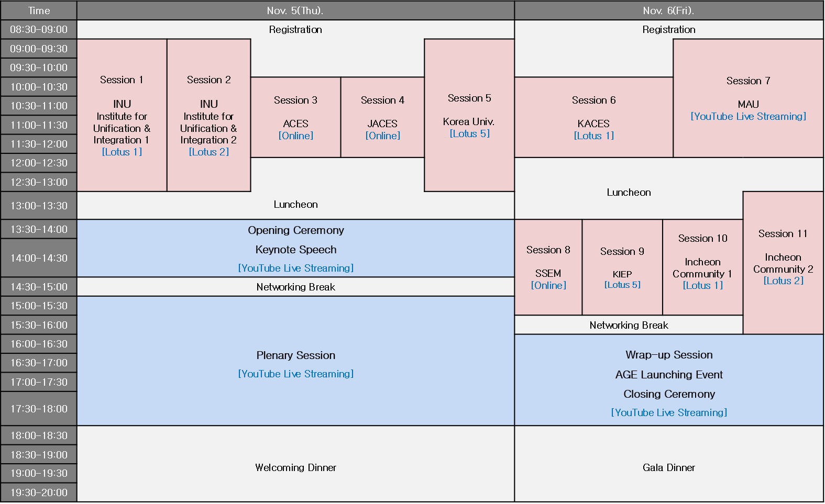The width and height of the screenshot is (825, 504).
Task: Click [Lotus 2] link under Incheon Community 2
Action: (783, 281)
